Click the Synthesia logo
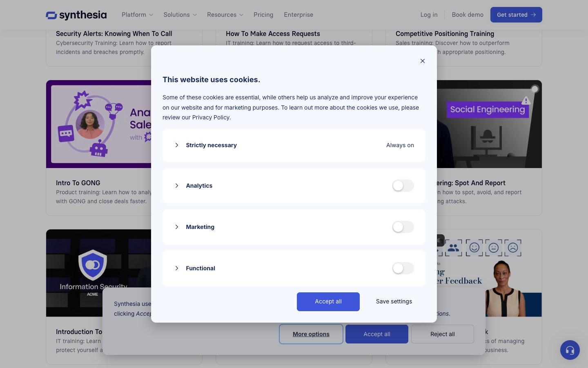This screenshot has height=368, width=588. 76,15
